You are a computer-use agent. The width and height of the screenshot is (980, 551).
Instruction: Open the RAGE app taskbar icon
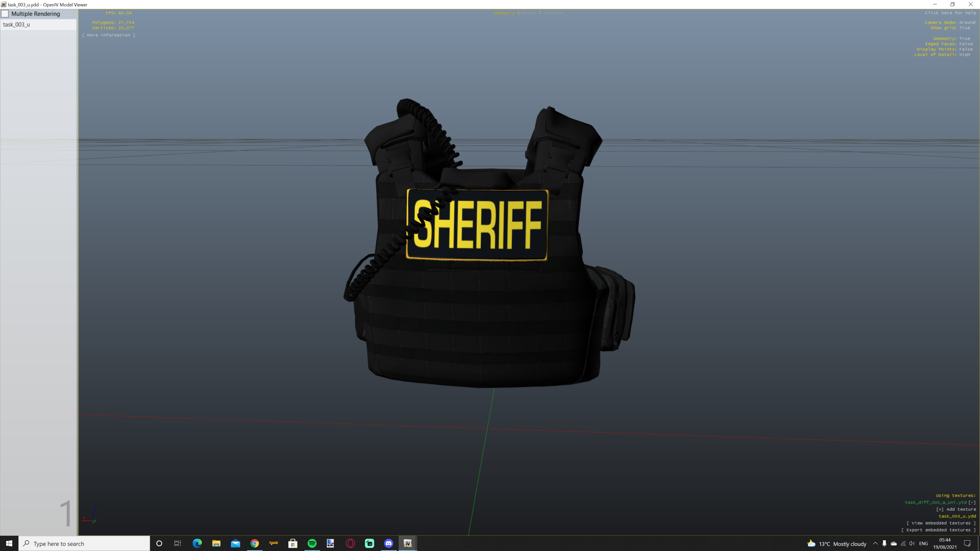coord(274,543)
